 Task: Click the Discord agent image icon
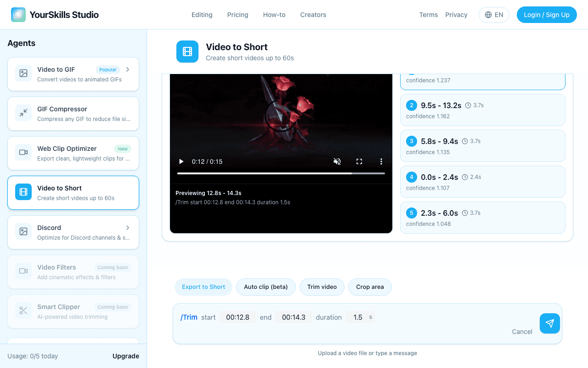(23, 231)
